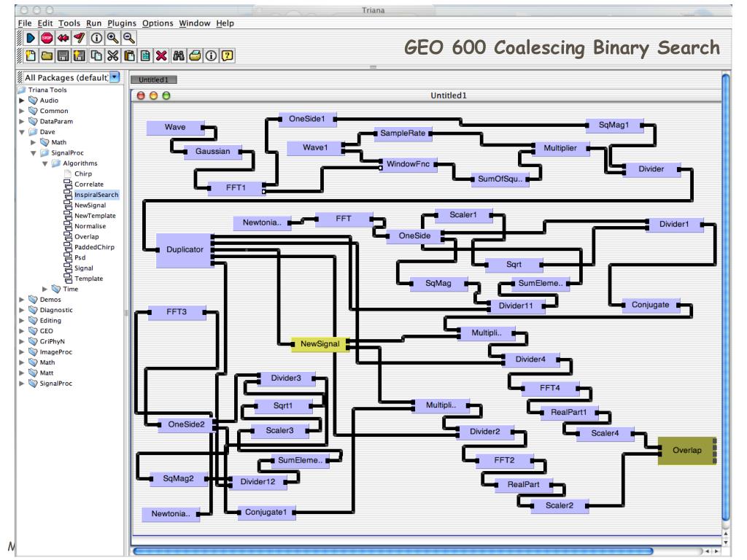Click the red X delete icon
The image size is (747, 560).
tap(161, 55)
